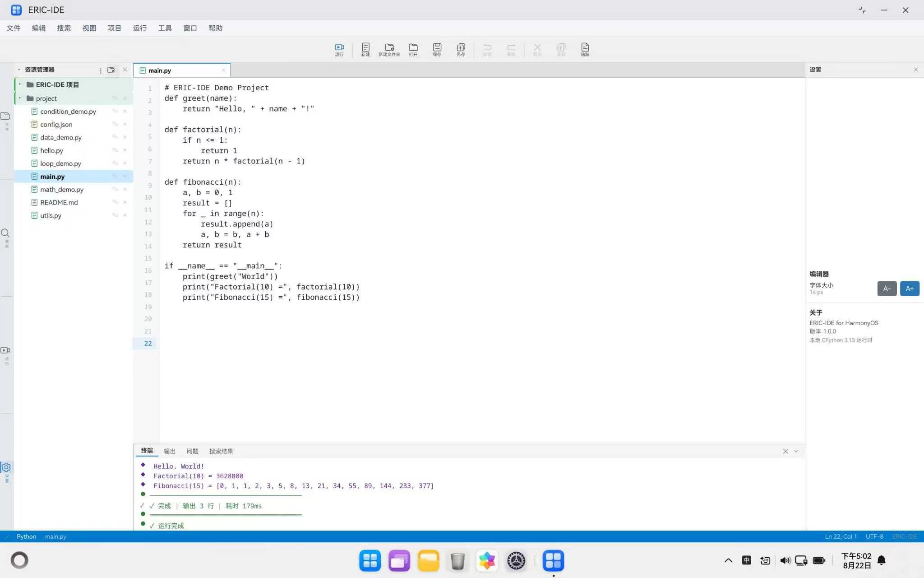Open condition_demo.py in the file tree
The height and width of the screenshot is (578, 924).
68,112
